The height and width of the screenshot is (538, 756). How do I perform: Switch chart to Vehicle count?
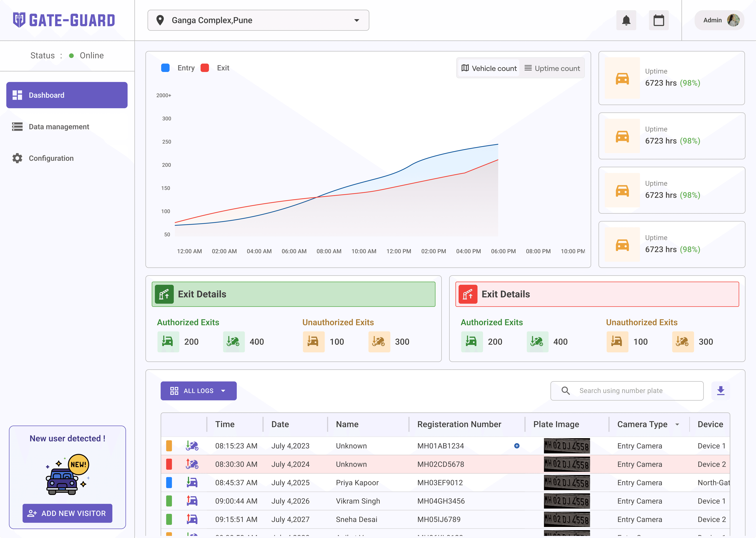489,68
